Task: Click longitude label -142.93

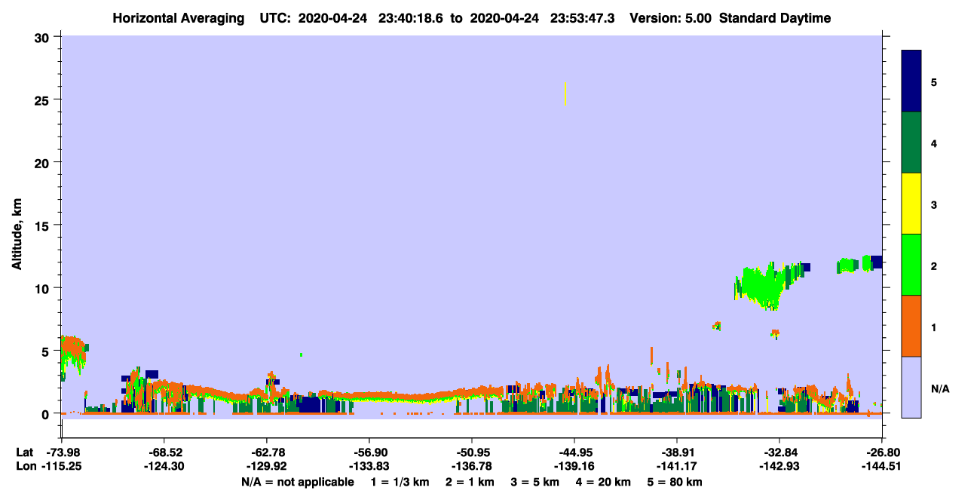Action: pyautogui.click(x=779, y=466)
